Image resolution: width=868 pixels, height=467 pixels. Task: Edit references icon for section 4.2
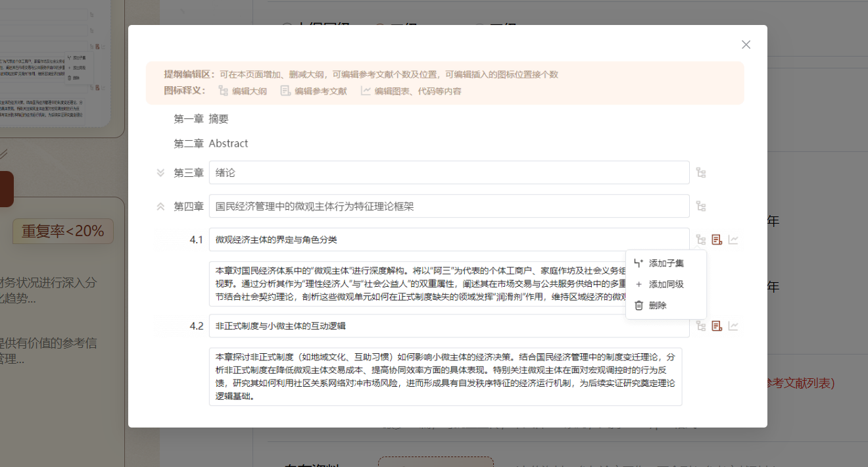(x=717, y=326)
